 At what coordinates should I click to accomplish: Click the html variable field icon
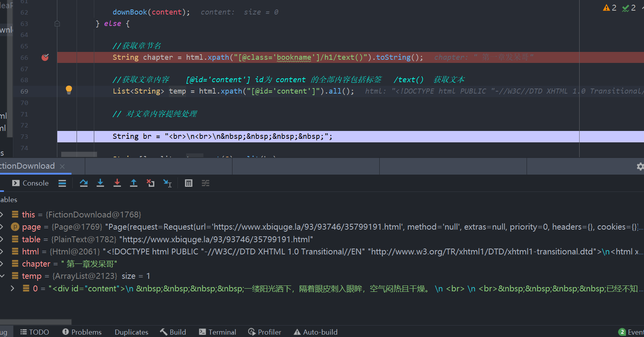(15, 252)
